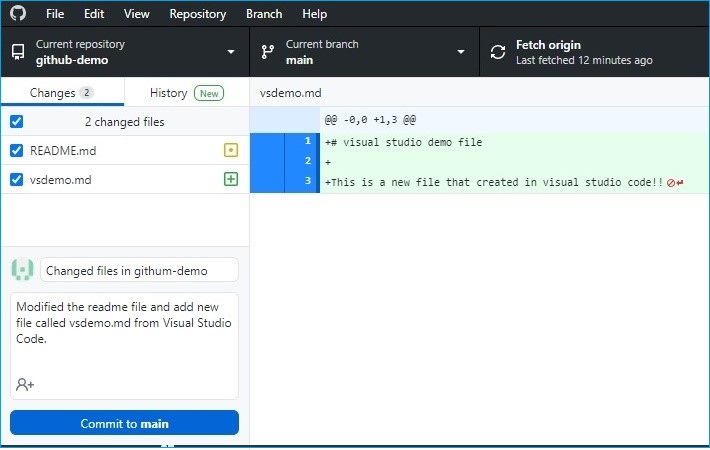This screenshot has height=450, width=710.
Task: Click the commit author avatar
Action: click(22, 270)
